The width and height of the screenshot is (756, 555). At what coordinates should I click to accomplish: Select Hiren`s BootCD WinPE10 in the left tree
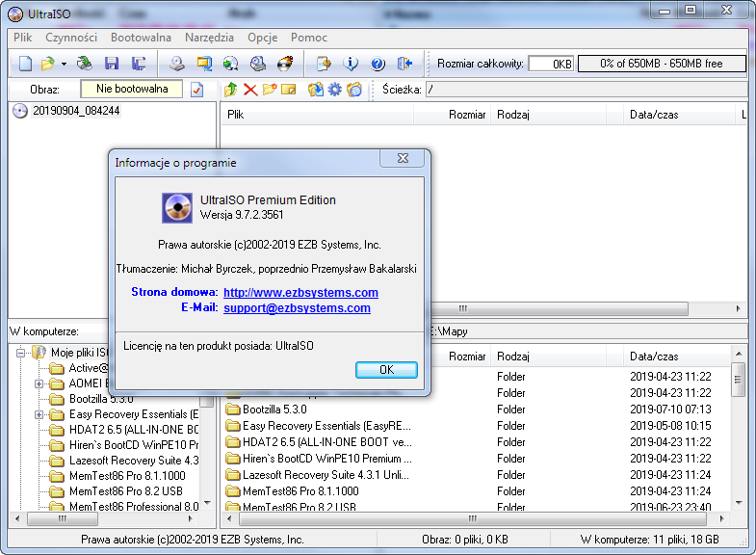click(134, 445)
